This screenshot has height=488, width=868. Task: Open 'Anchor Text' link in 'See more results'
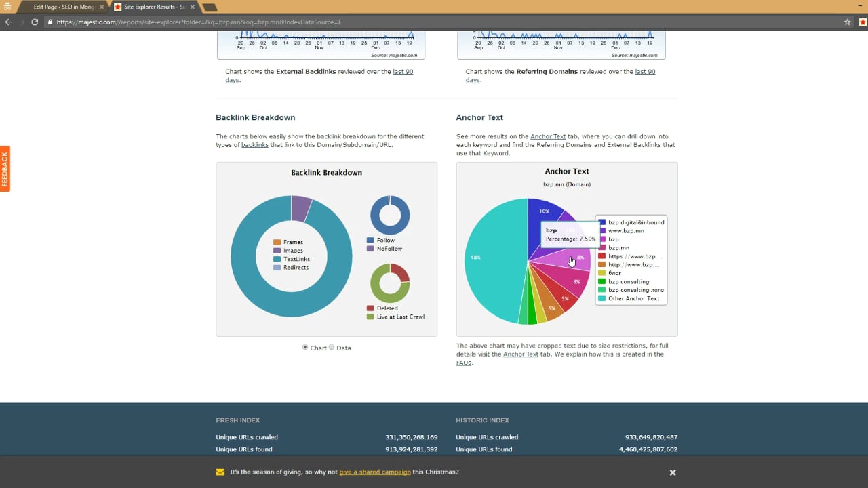click(x=548, y=136)
